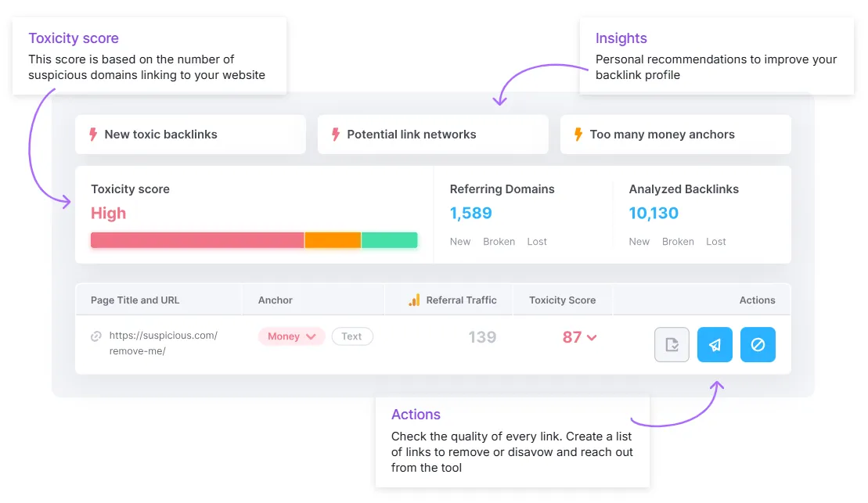This screenshot has height=503, width=868.
Task: Click Lost under Referring Domains
Action: 537,241
